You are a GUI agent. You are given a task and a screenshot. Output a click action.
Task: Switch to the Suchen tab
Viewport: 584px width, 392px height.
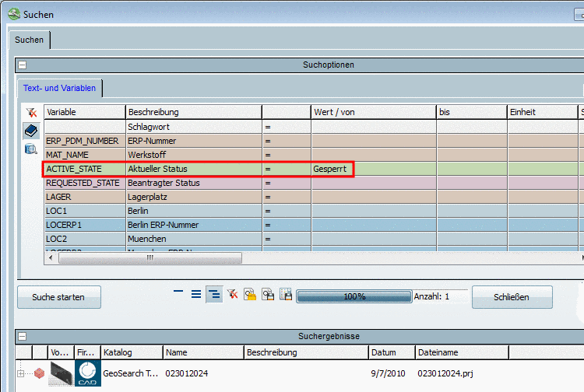(x=29, y=40)
